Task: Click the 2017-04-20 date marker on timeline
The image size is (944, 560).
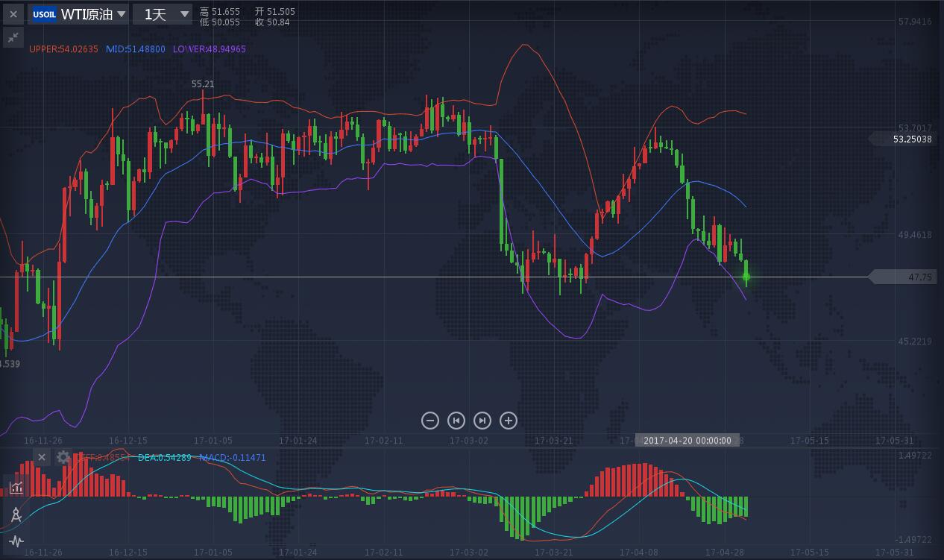Action: [x=687, y=441]
